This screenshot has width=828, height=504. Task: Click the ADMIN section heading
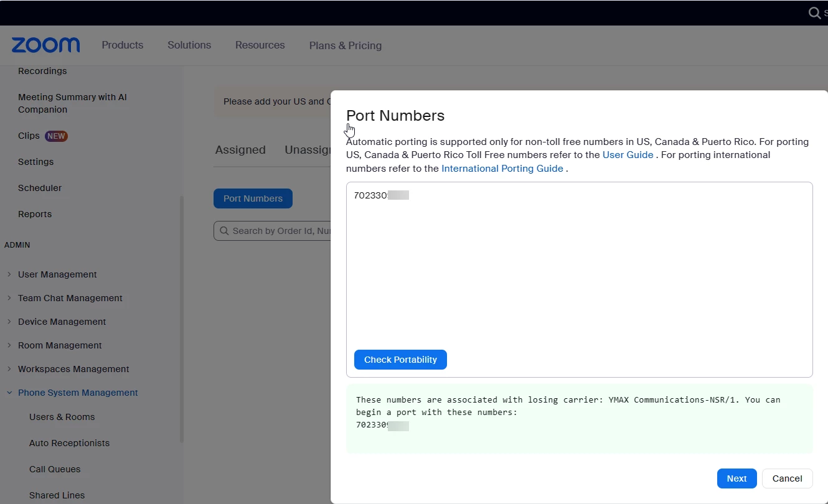(x=17, y=245)
